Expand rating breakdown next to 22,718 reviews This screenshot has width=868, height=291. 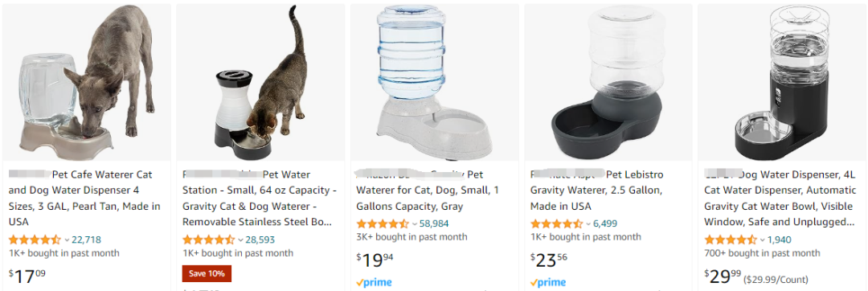[x=67, y=240]
